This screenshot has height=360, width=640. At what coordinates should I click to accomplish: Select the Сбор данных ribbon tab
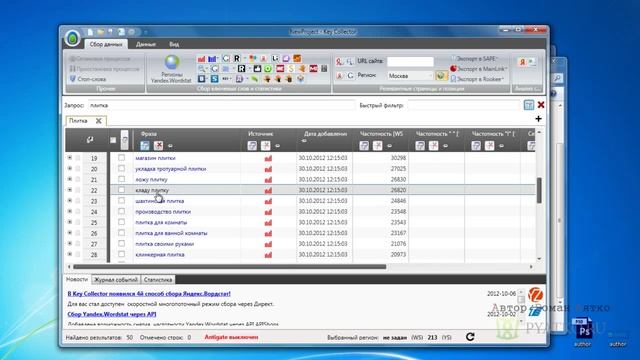coord(106,44)
